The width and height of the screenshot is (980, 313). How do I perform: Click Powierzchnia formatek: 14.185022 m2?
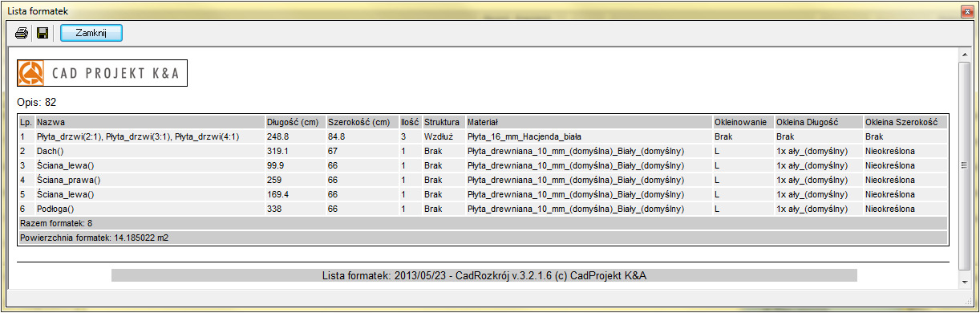pos(94,238)
